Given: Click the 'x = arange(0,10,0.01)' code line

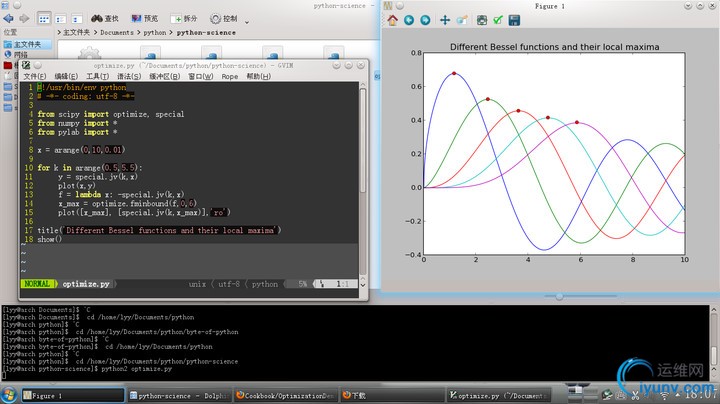Looking at the screenshot, I should click(x=81, y=150).
